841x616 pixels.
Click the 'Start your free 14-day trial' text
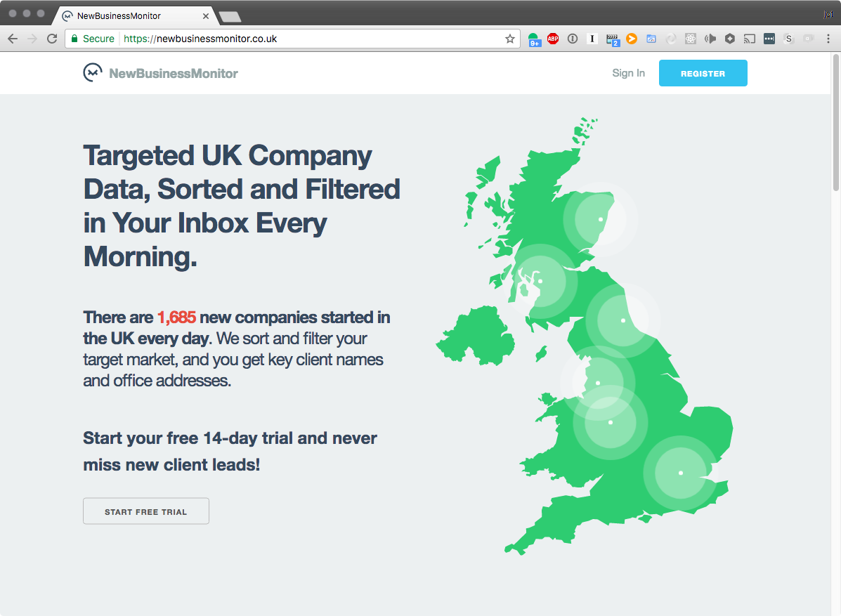pos(230,451)
